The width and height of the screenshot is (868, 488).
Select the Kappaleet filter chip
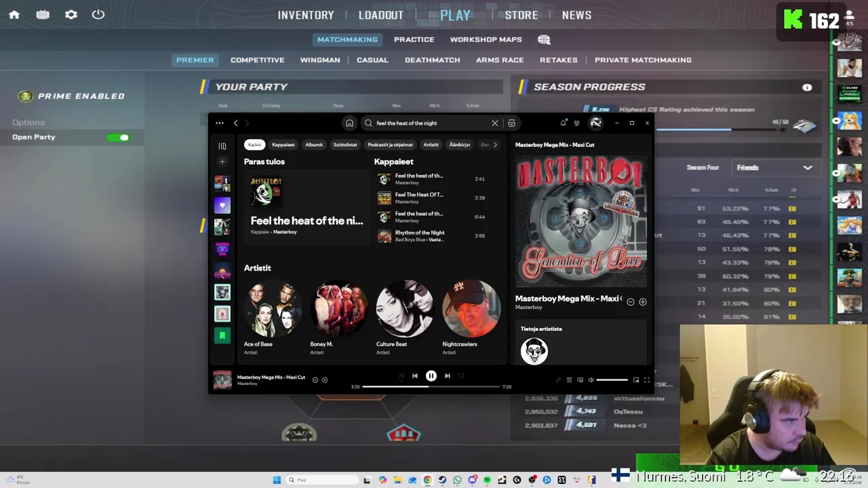pos(283,144)
